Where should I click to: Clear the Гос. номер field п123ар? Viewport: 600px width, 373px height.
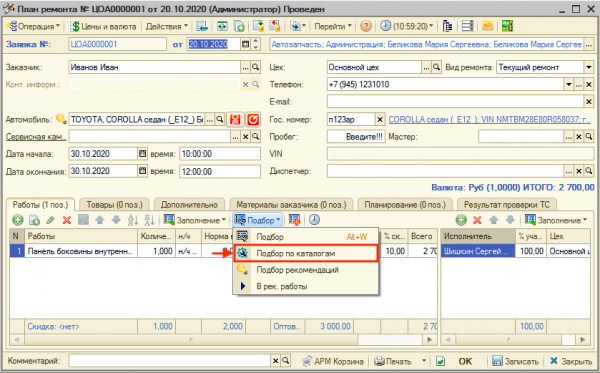(x=380, y=120)
